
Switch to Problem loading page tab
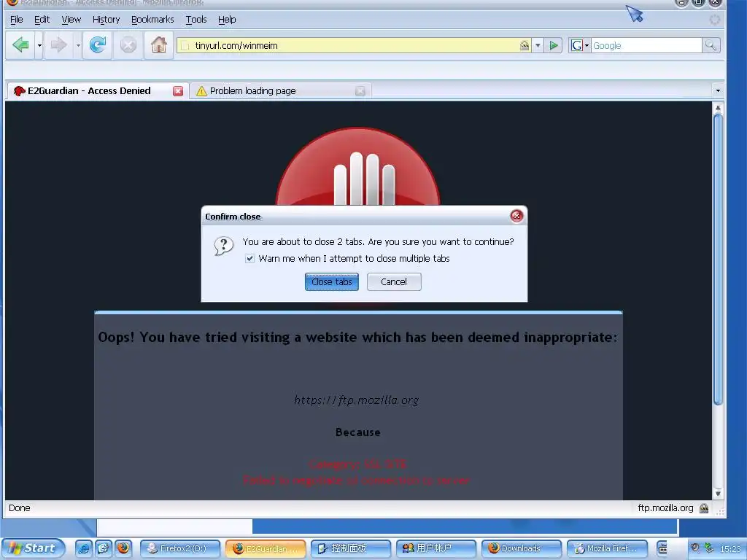point(281,91)
